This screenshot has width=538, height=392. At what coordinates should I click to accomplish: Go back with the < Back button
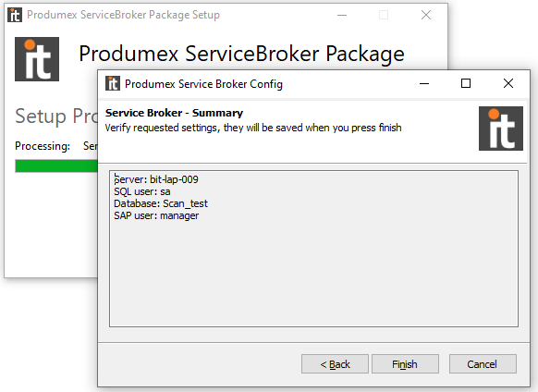(x=335, y=364)
